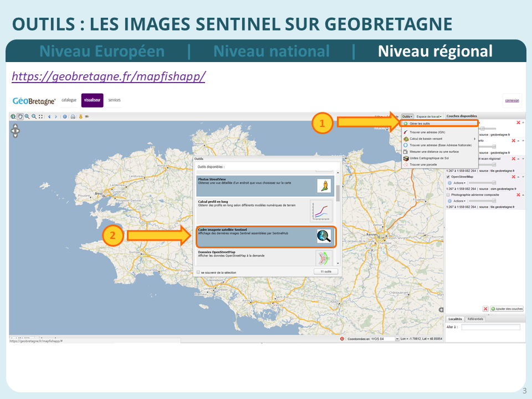Switch to the Référentiels tab
The width and height of the screenshot is (532, 399).
tap(475, 319)
